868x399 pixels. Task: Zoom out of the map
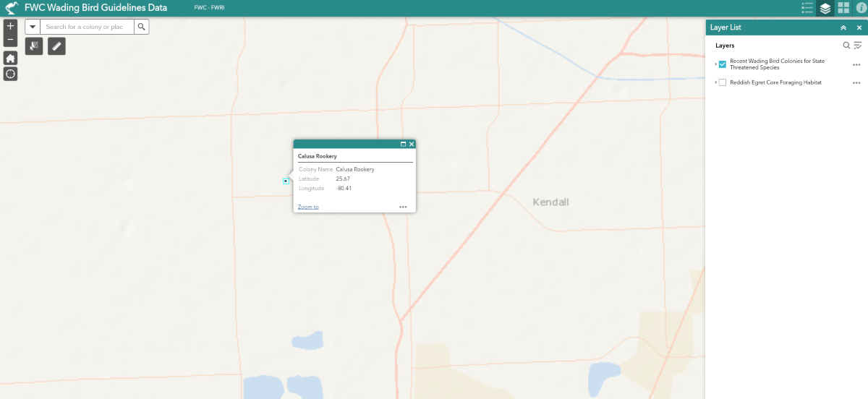click(x=10, y=40)
